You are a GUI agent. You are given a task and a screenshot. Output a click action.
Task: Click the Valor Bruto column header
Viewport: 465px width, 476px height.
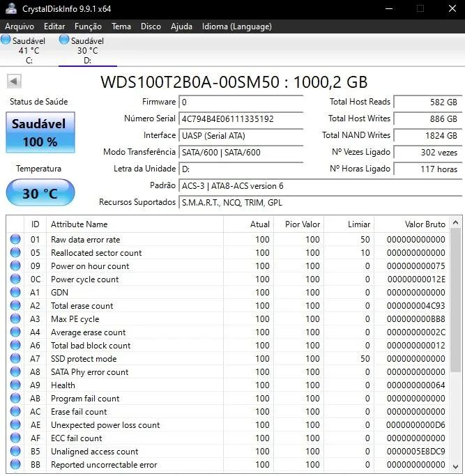point(412,224)
